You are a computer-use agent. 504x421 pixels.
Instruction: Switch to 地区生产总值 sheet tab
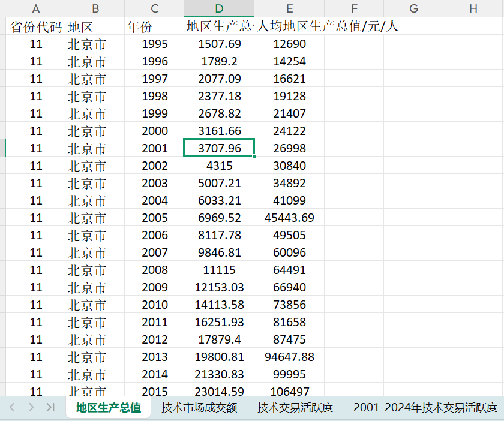109,407
